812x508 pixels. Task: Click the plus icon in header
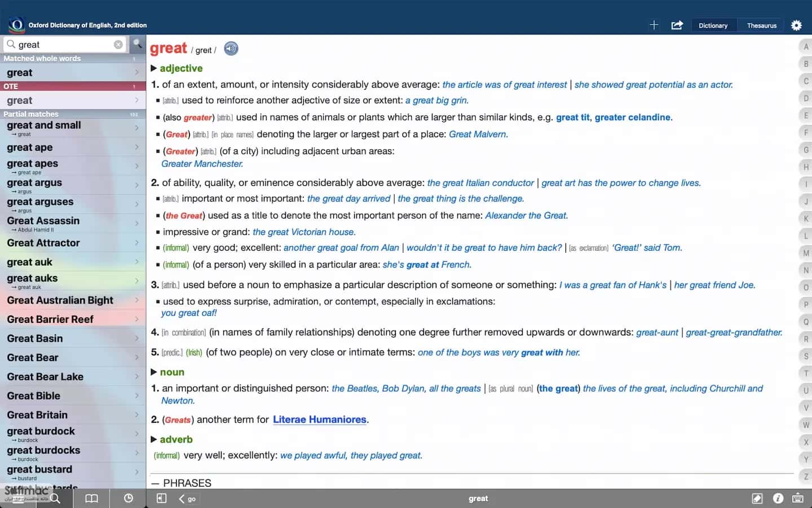(654, 25)
